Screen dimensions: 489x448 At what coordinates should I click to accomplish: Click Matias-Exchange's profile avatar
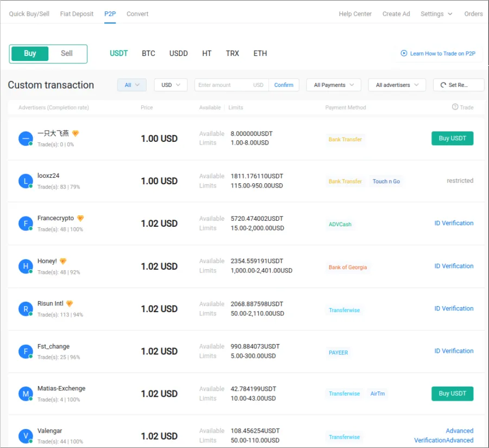pyautogui.click(x=26, y=393)
